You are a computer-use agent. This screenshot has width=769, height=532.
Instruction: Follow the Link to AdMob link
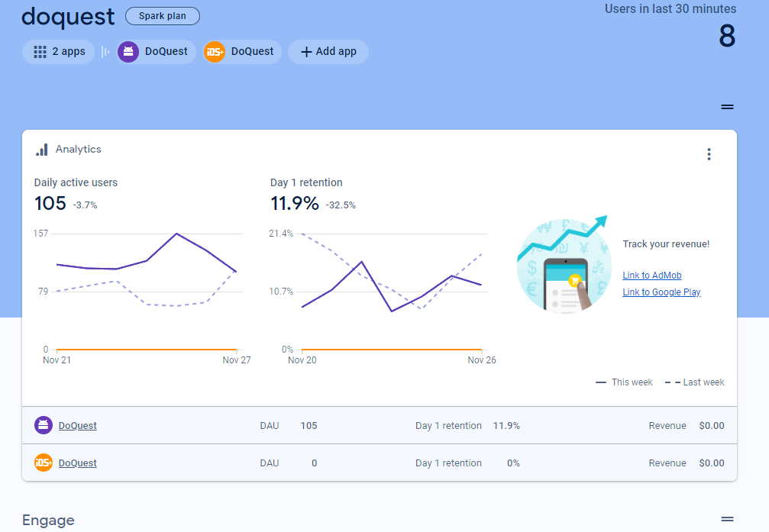[x=652, y=275]
